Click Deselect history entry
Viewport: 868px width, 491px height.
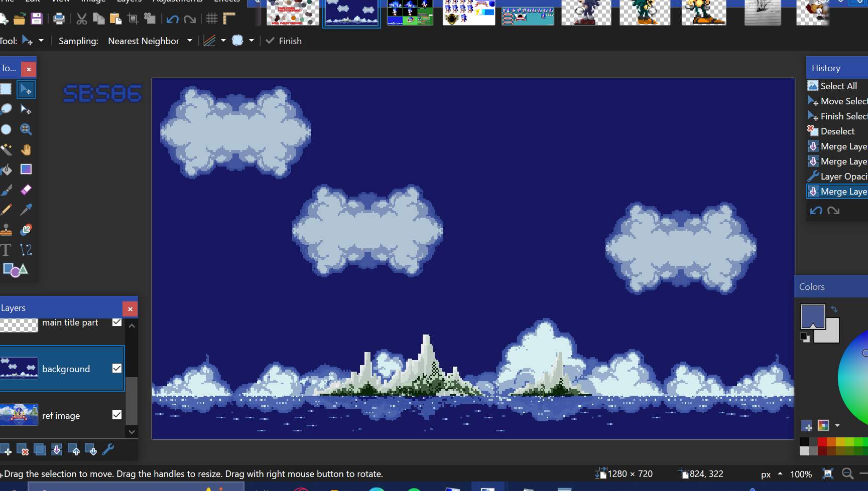click(837, 131)
